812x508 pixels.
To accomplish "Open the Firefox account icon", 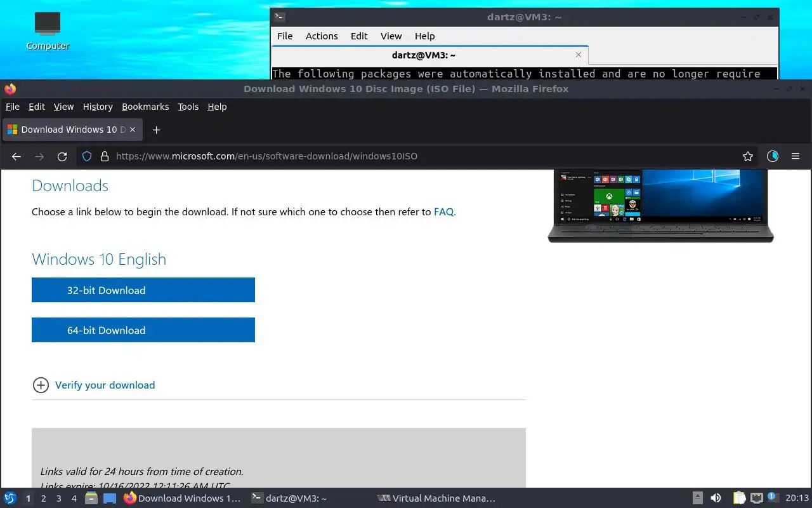I will (772, 156).
